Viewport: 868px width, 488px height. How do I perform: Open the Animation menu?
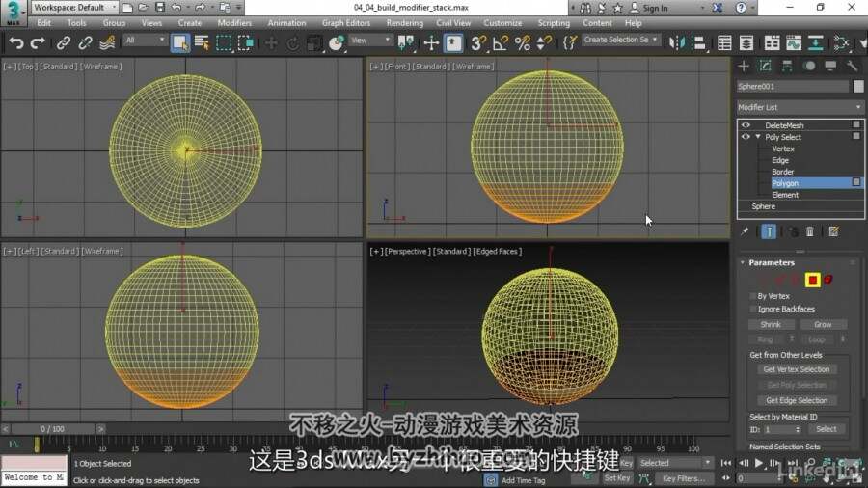[286, 23]
